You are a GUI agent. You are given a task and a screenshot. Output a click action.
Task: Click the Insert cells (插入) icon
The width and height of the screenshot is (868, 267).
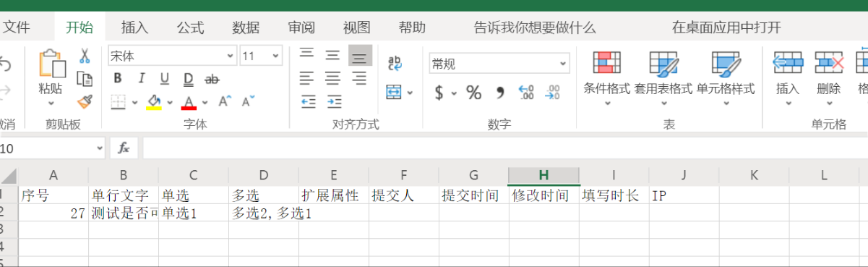pyautogui.click(x=788, y=63)
